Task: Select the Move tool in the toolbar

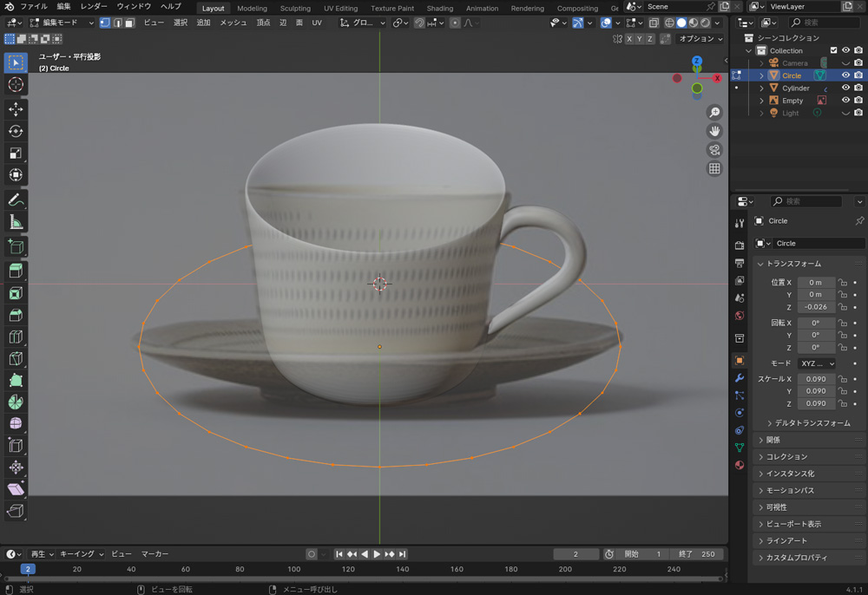Action: [x=16, y=109]
